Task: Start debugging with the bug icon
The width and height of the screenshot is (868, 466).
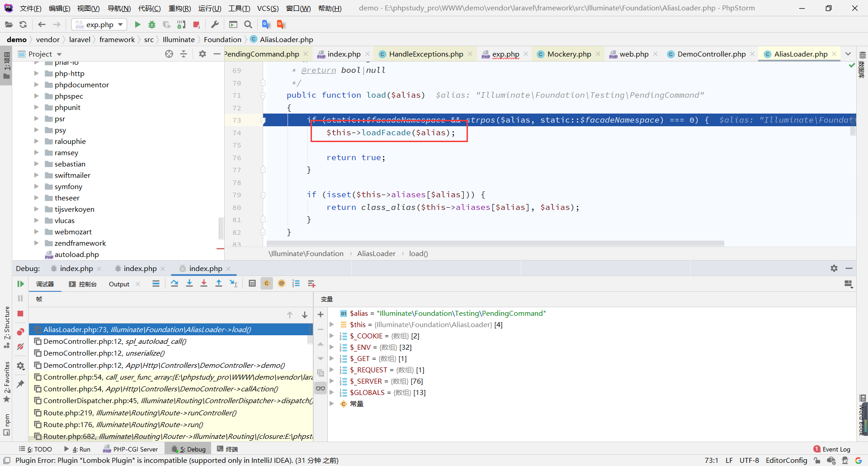Action: click(152, 24)
